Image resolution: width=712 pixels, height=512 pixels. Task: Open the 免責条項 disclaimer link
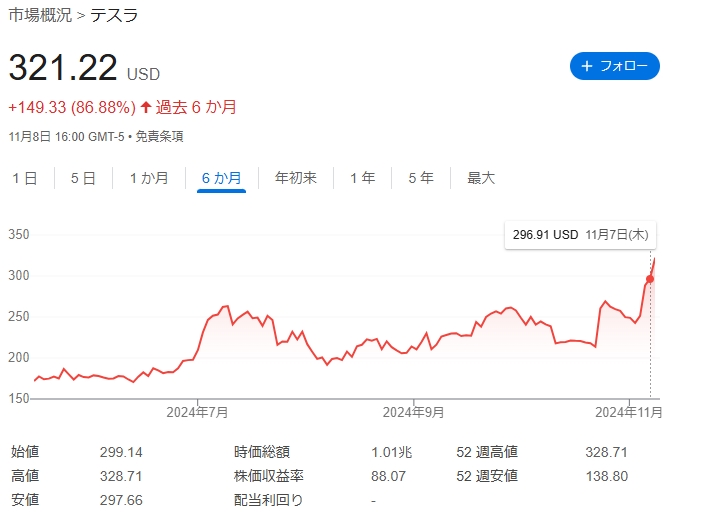coord(159,137)
